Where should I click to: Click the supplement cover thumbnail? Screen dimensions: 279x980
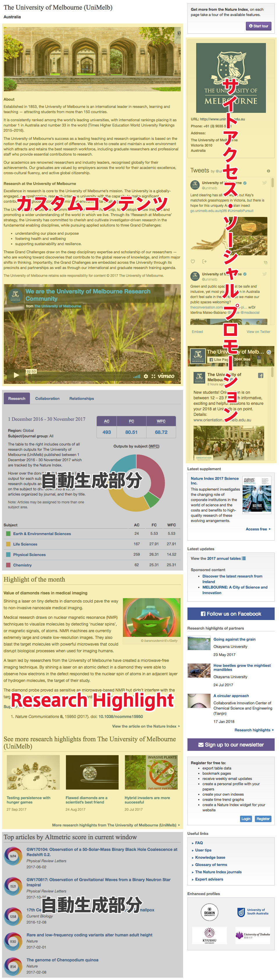257,495
